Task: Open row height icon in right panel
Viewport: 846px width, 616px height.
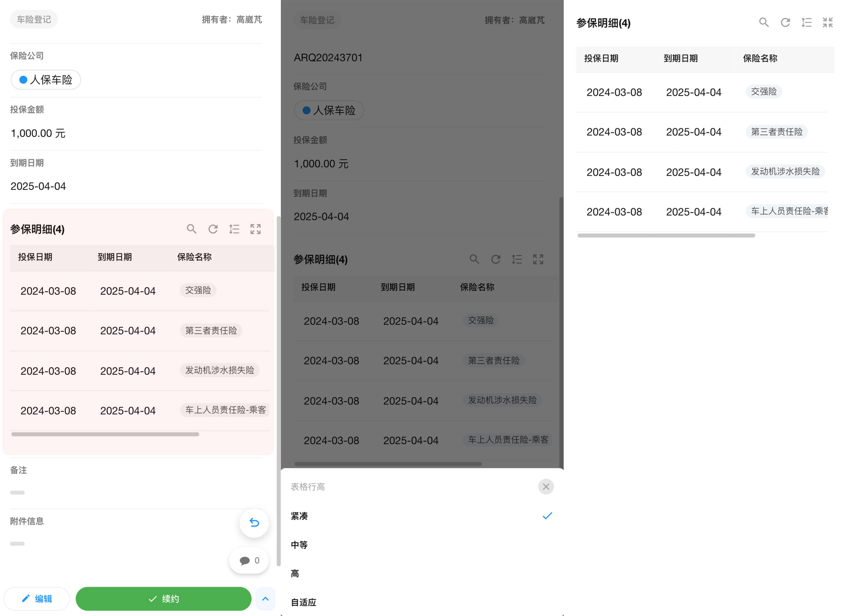Action: click(x=807, y=22)
